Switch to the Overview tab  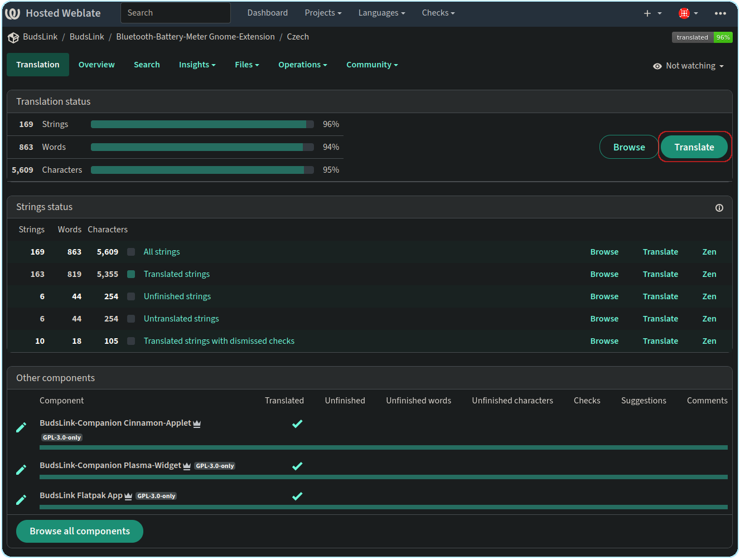96,65
